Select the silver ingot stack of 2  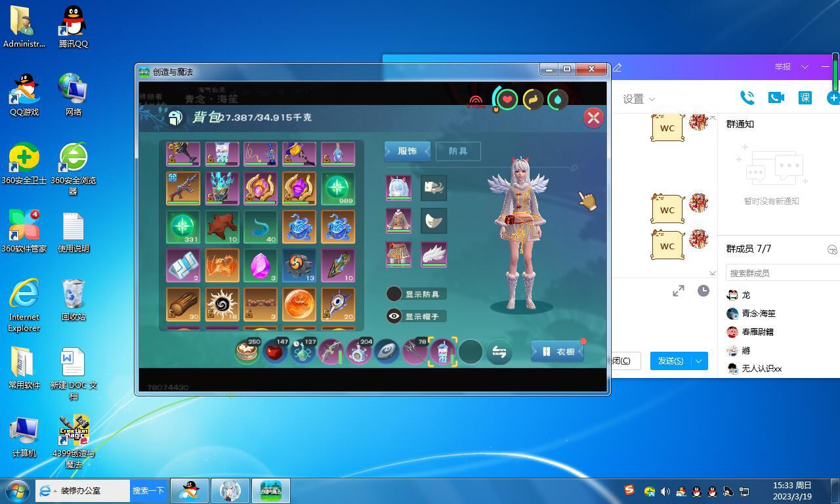pyautogui.click(x=183, y=266)
